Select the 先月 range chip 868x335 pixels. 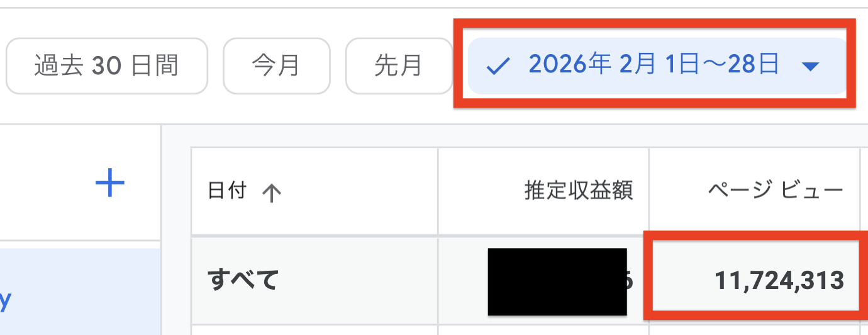coord(399,66)
